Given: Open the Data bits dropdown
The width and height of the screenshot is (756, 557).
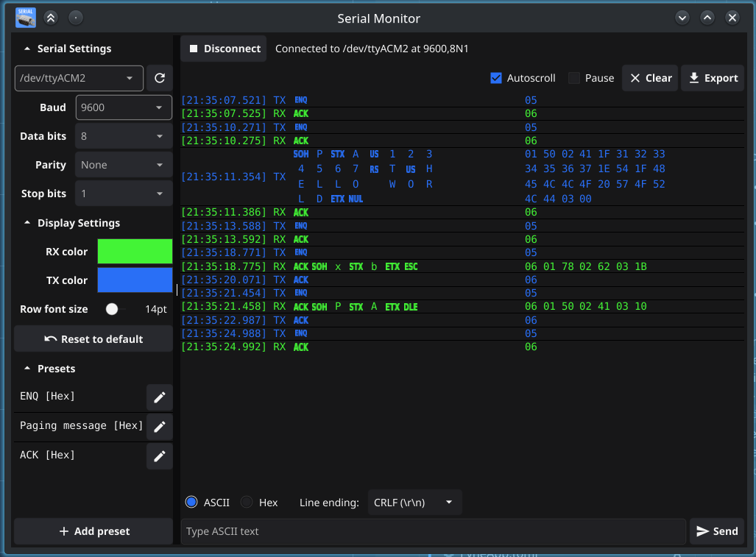Looking at the screenshot, I should click(x=124, y=136).
